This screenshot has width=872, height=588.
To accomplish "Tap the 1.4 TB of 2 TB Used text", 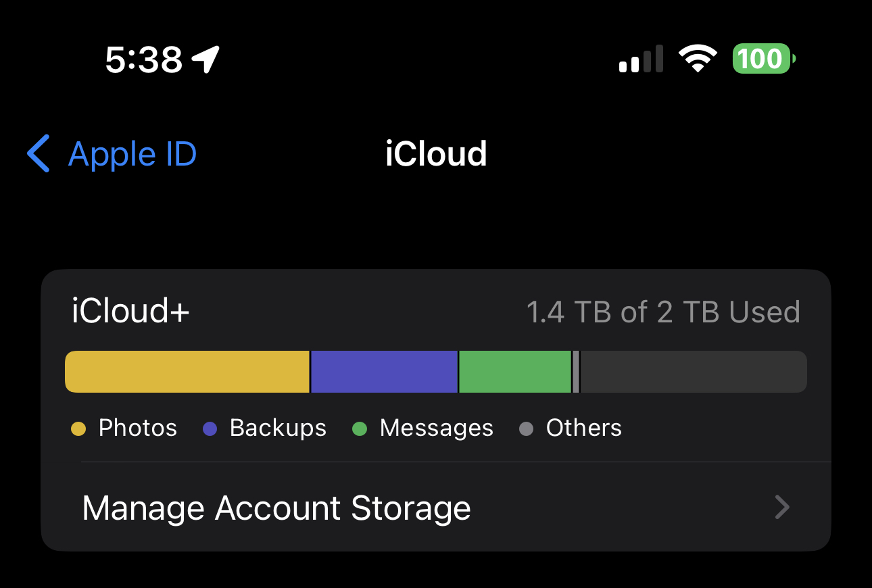I will 662,312.
